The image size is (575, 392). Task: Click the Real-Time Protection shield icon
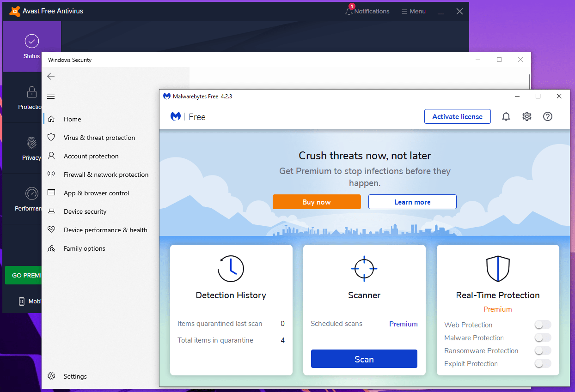[x=498, y=268]
